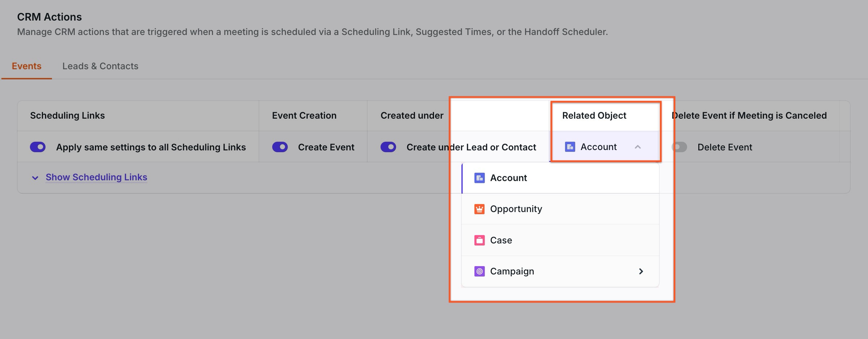Disable the Create Event toggle

280,147
